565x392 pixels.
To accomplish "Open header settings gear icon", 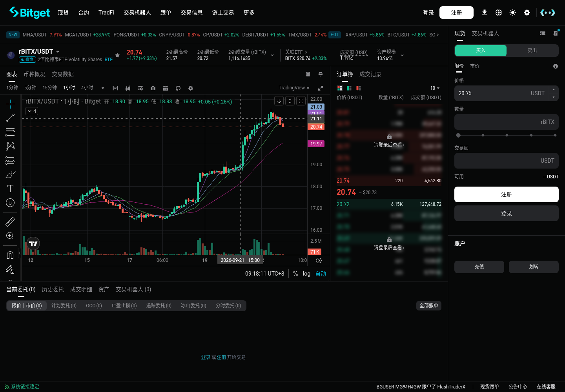I will click(x=527, y=13).
